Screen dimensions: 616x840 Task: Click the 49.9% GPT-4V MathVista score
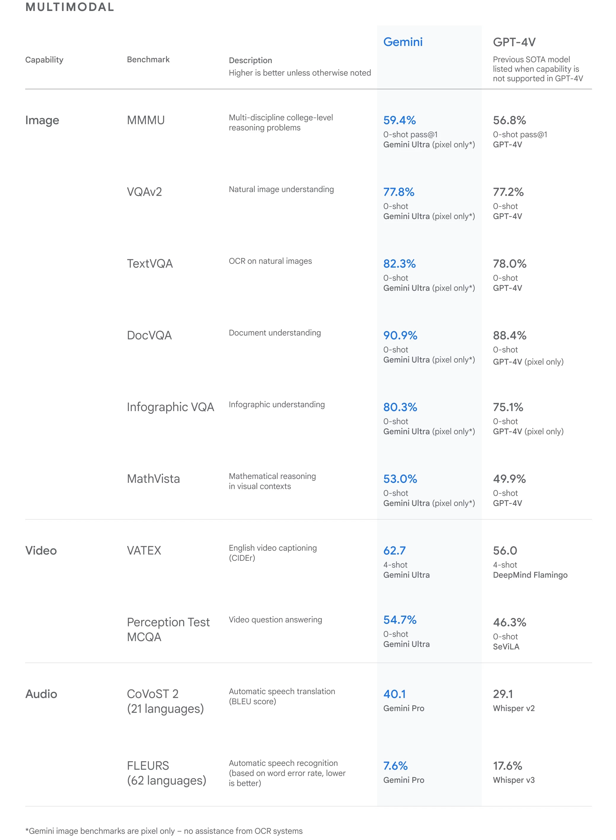pos(509,479)
